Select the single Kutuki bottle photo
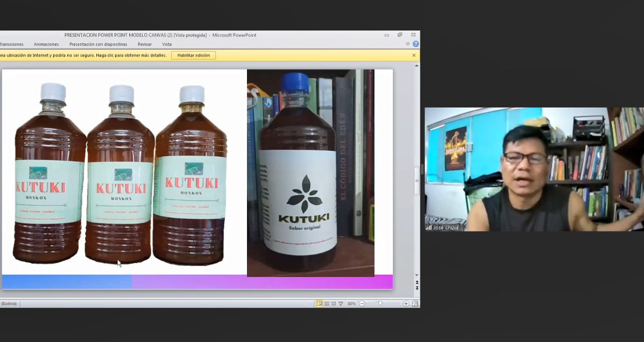Viewport: 644px width, 342px height. pos(311,173)
